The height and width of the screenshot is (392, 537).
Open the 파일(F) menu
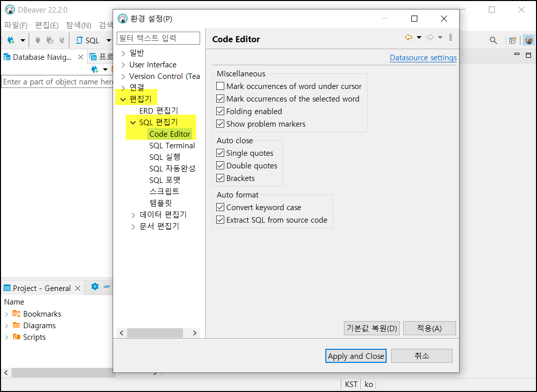[16, 25]
